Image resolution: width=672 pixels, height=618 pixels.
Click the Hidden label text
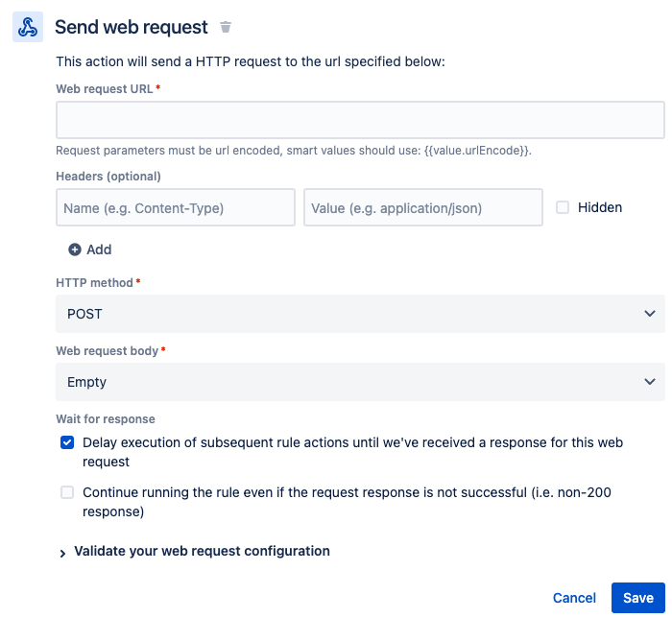600,207
